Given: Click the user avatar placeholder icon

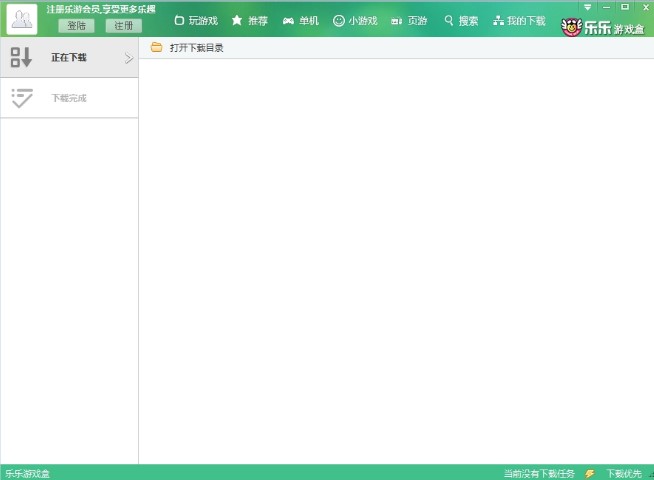Looking at the screenshot, I should tap(22, 19).
